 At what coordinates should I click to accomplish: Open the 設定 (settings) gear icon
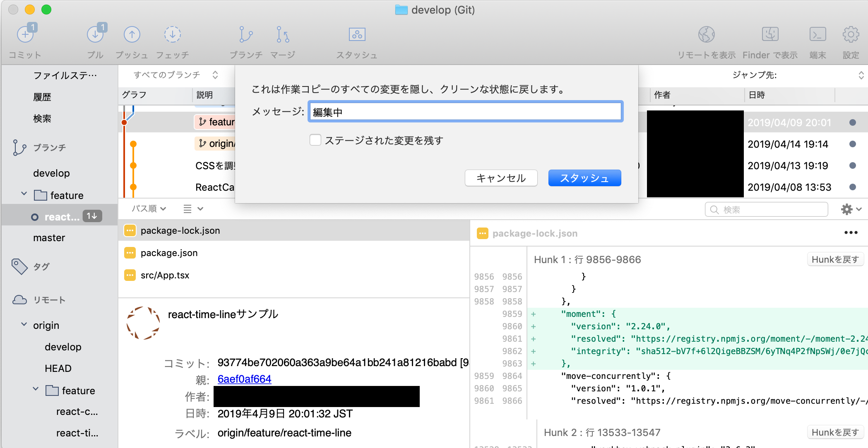tap(850, 35)
